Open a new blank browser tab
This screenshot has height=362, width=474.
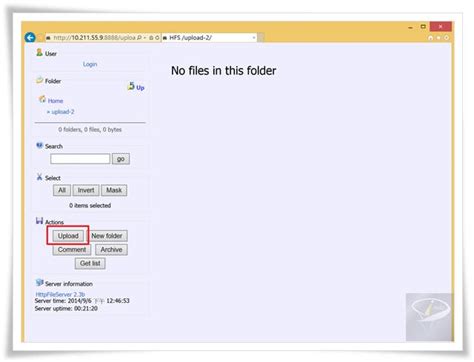261,38
